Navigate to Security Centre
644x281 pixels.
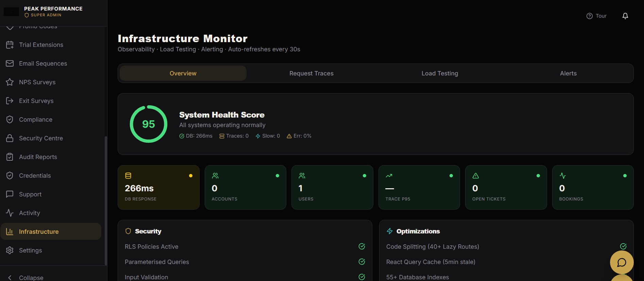51,138
